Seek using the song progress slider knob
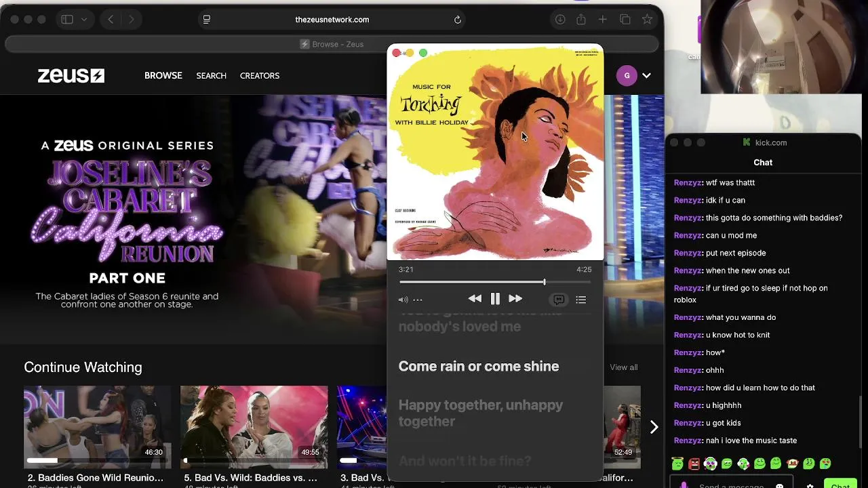868x488 pixels. click(x=544, y=282)
